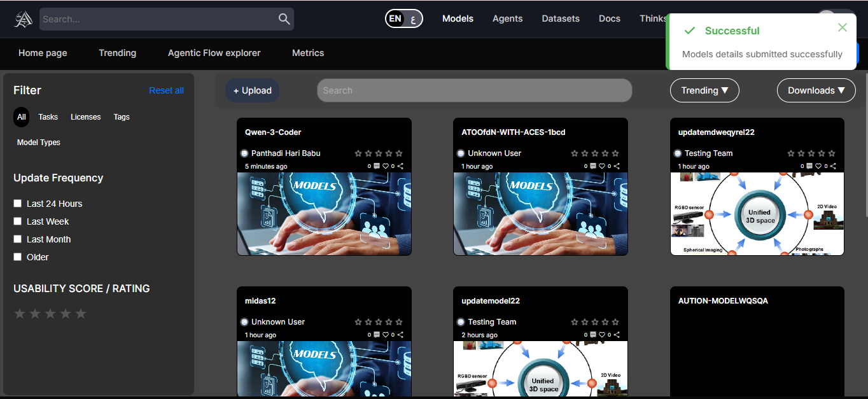Select the Licenses filter tab
The image size is (868, 399).
[x=85, y=117]
